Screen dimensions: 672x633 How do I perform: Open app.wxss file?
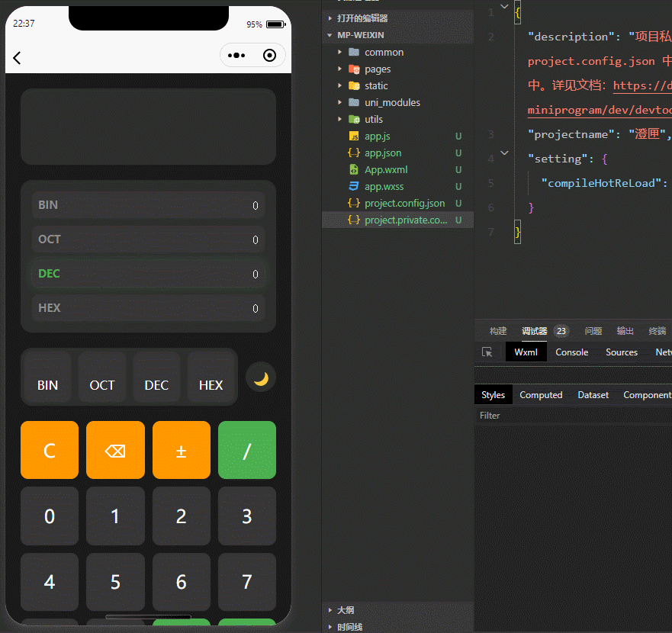point(397,186)
